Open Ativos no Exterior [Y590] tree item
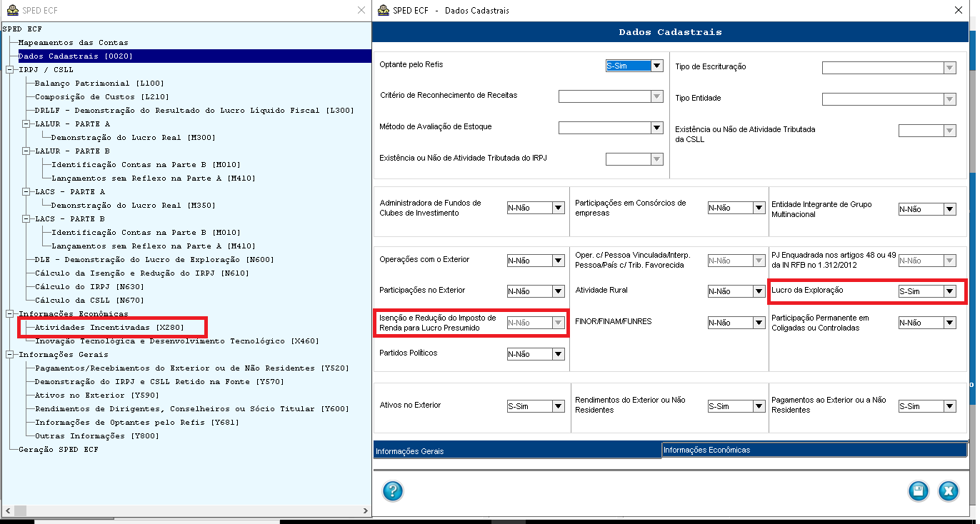This screenshot has width=980, height=524. click(x=96, y=395)
